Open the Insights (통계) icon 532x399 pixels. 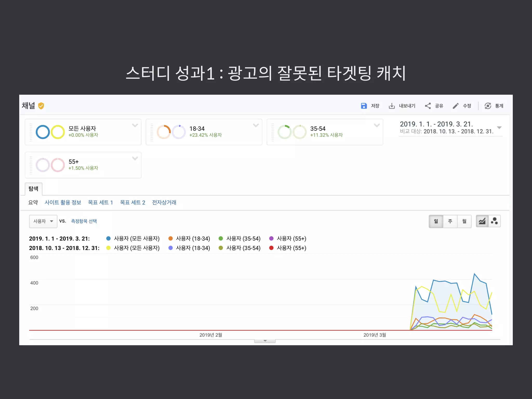[x=488, y=106]
